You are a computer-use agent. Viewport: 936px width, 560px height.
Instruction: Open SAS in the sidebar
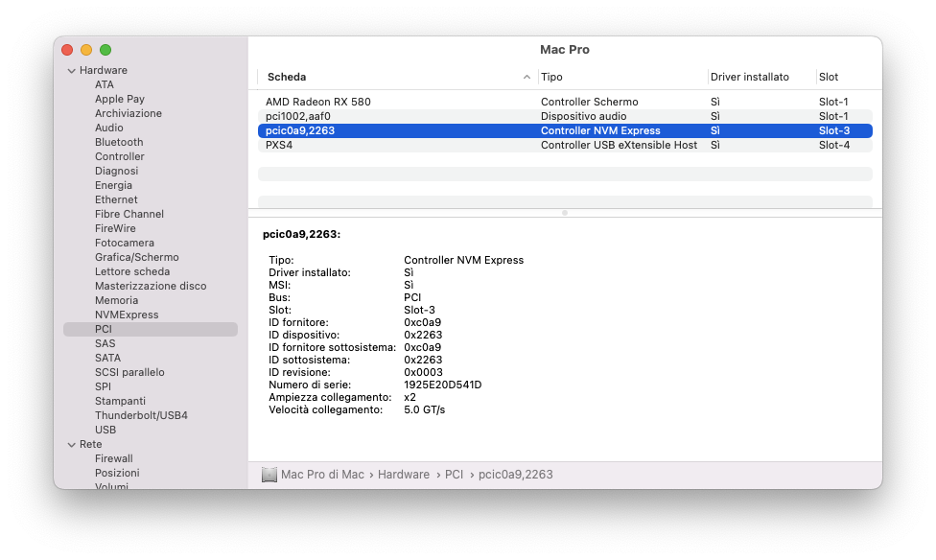[x=105, y=343]
